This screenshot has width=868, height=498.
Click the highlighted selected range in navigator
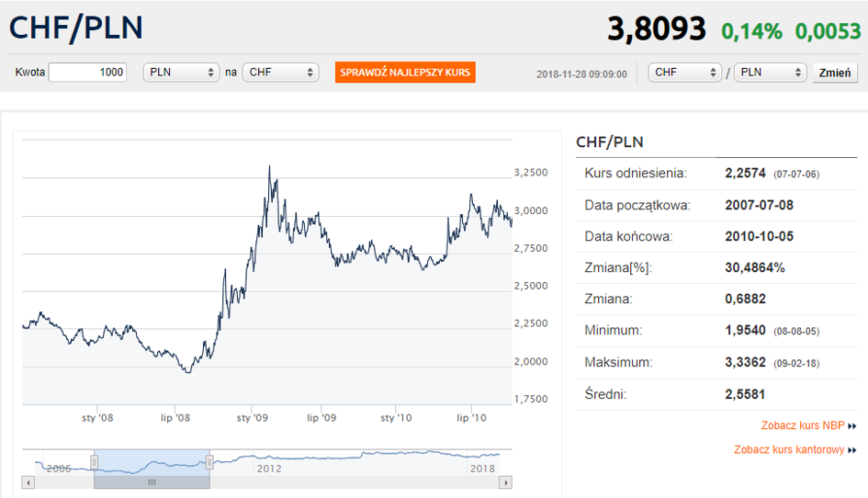pos(152,462)
